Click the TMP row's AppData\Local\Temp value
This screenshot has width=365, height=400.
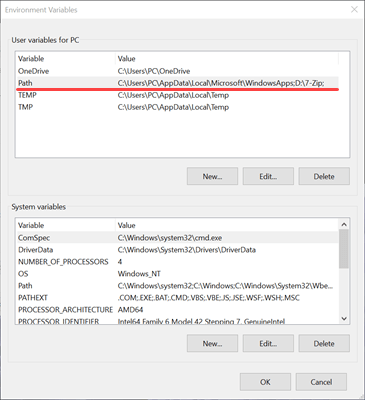tap(173, 107)
